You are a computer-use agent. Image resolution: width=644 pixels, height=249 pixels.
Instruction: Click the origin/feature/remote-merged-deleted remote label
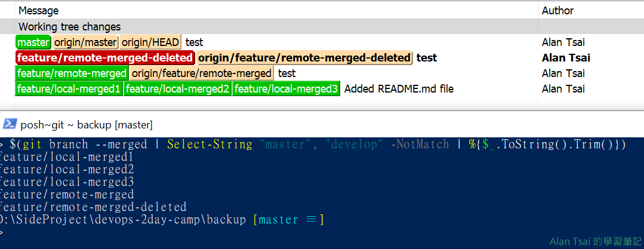click(x=304, y=58)
